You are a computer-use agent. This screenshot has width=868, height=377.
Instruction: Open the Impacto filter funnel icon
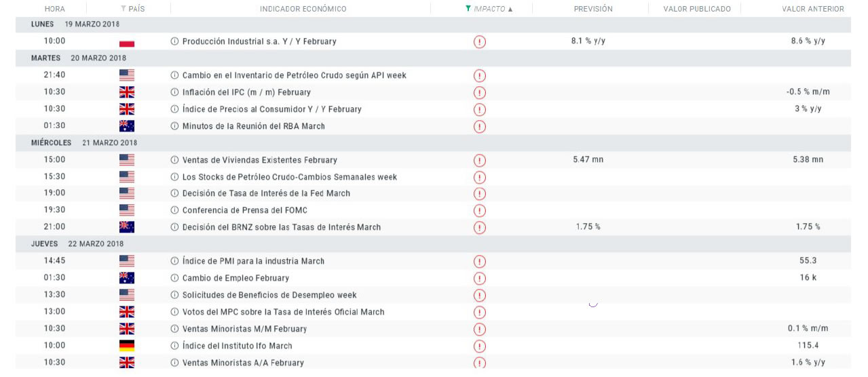click(468, 9)
